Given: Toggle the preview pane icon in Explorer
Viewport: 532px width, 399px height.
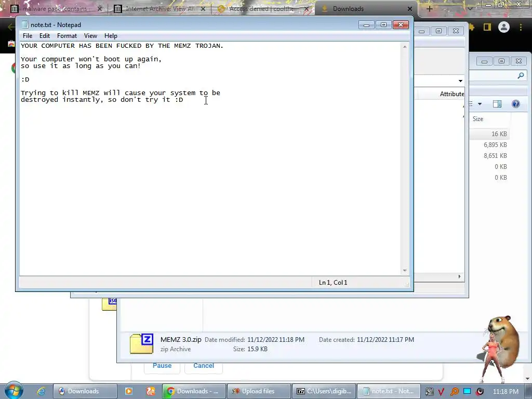Looking at the screenshot, I should [x=497, y=104].
